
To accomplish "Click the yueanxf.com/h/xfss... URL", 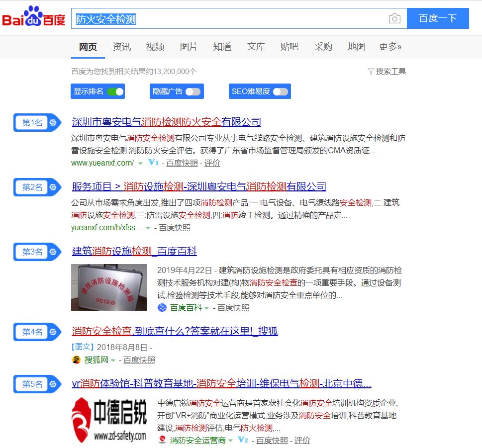I will pyautogui.click(x=106, y=227).
